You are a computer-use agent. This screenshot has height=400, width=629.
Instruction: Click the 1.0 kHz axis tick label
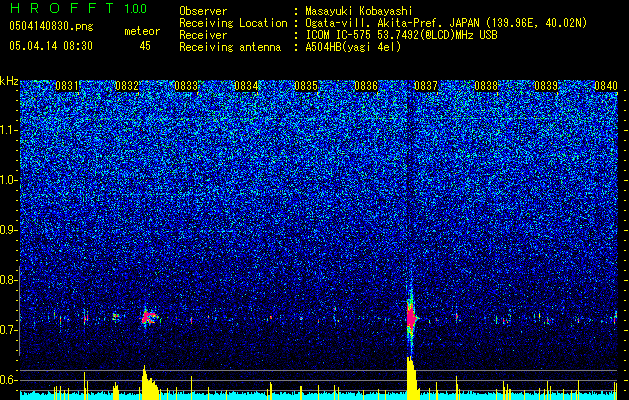tap(9, 180)
